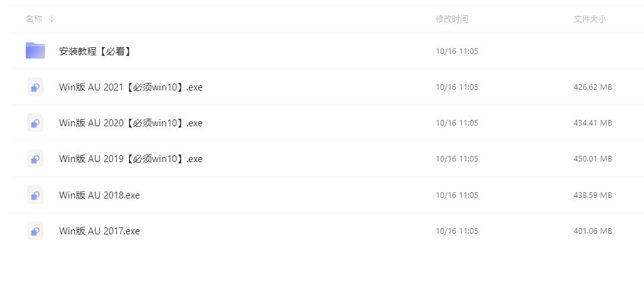
Task: Open the 安装教程【必看】 folder name
Action: tap(95, 52)
